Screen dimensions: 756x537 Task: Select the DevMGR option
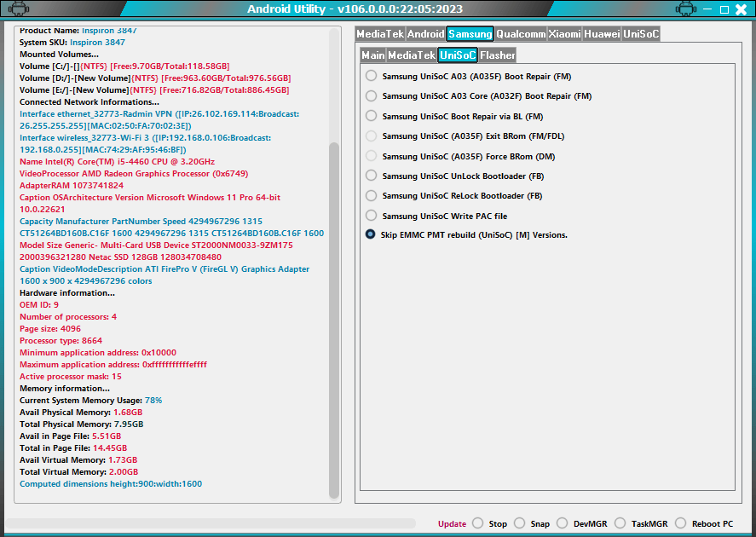pyautogui.click(x=563, y=523)
